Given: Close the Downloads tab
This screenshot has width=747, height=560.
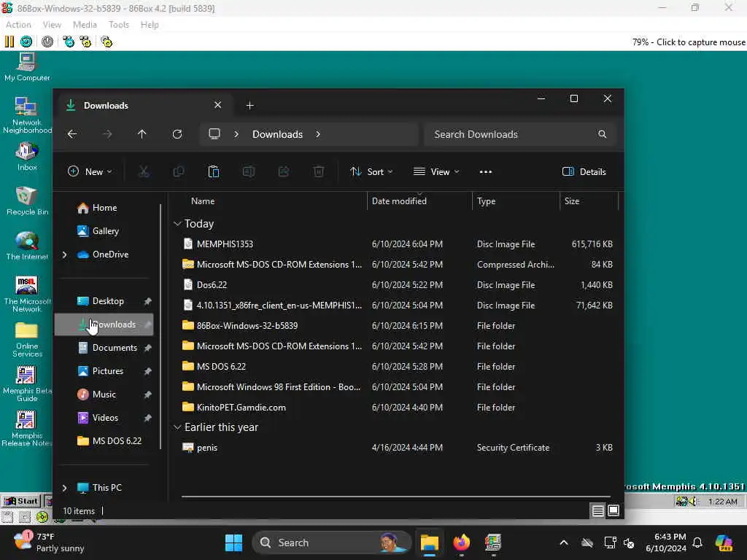Looking at the screenshot, I should 217,105.
